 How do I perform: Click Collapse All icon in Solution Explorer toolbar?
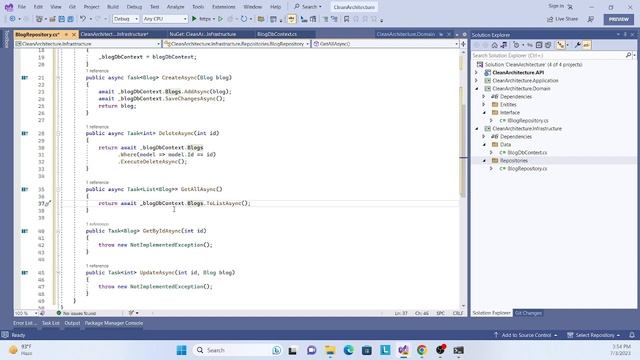539,45
